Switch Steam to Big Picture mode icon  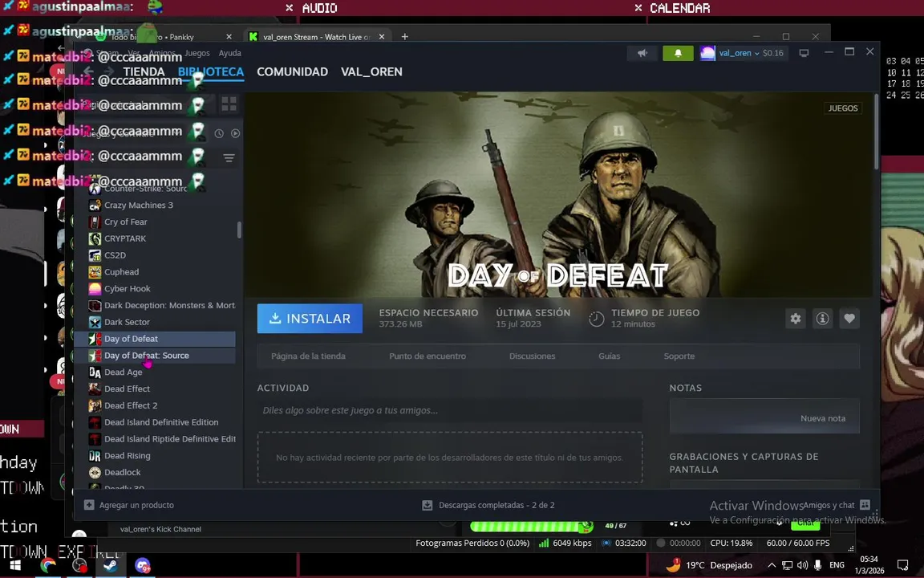click(804, 53)
